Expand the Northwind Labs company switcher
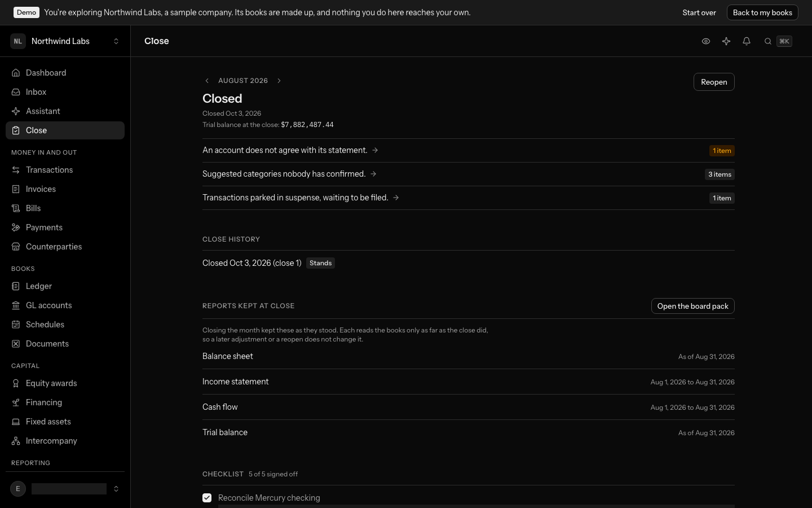This screenshot has width=812, height=508. [x=65, y=41]
